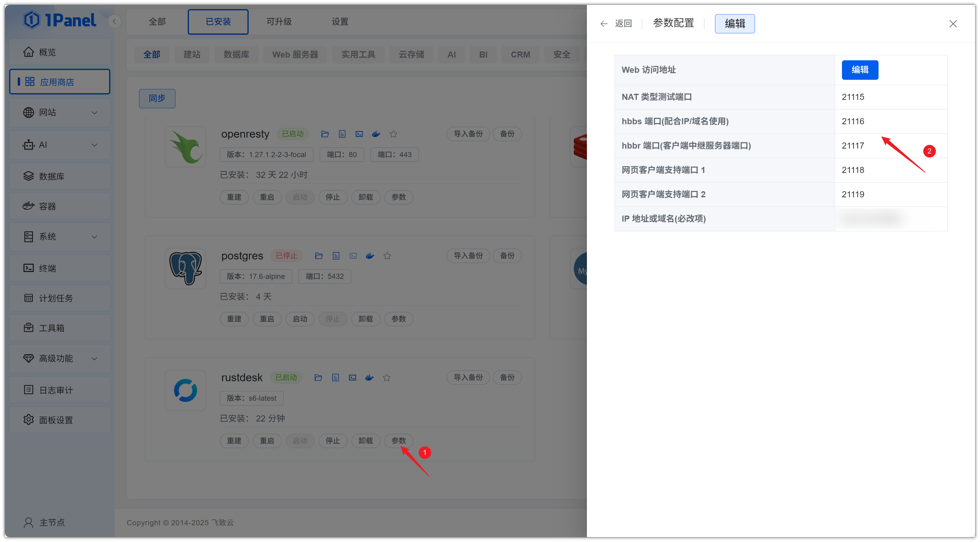Select 数据库 category filter tag
This screenshot has height=542, width=980.
coord(236,54)
